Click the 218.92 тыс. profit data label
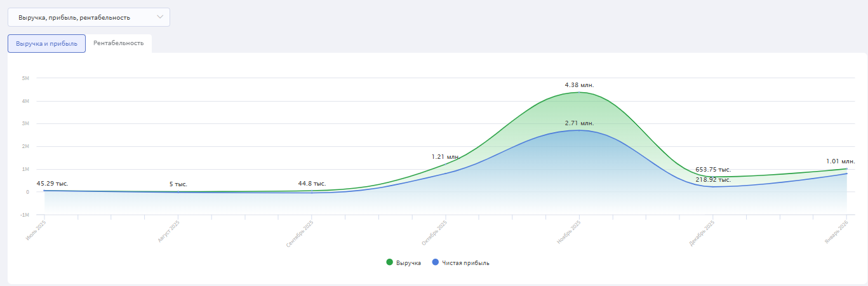 coord(713,180)
